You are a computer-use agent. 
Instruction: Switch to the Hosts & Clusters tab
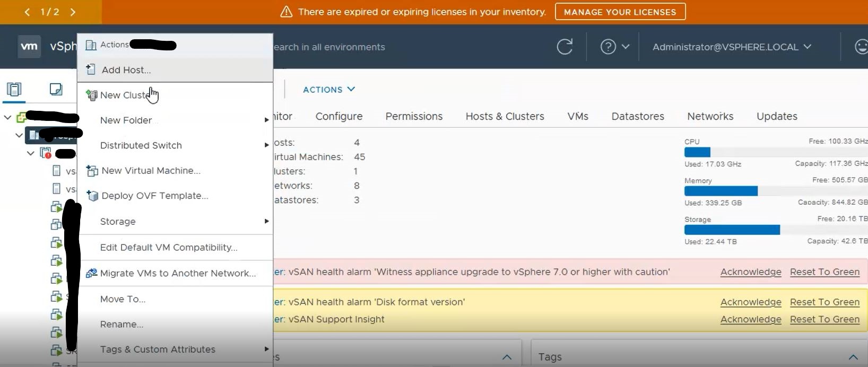(505, 116)
